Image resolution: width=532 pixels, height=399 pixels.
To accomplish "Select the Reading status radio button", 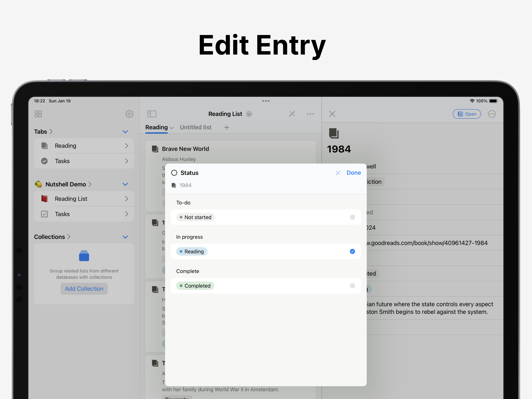I will pyautogui.click(x=352, y=252).
